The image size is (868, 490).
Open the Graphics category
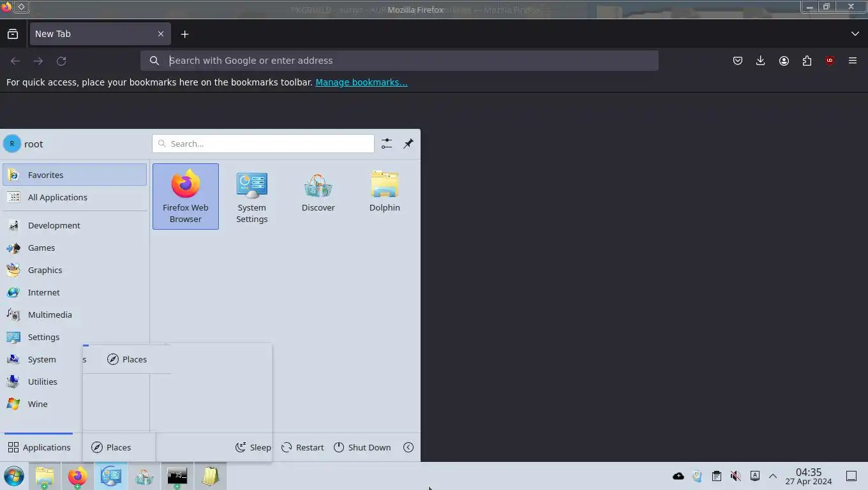(75, 270)
